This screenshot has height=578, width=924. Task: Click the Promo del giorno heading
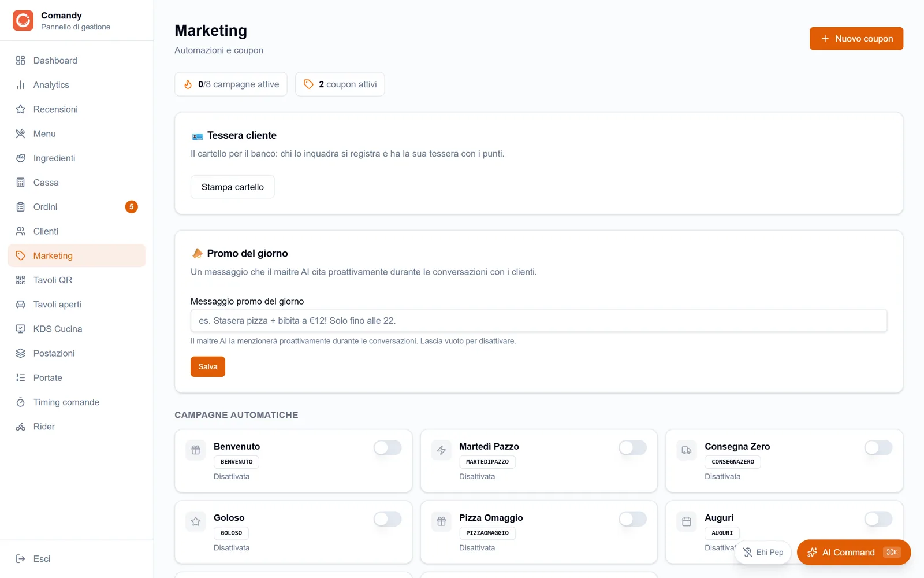point(247,254)
